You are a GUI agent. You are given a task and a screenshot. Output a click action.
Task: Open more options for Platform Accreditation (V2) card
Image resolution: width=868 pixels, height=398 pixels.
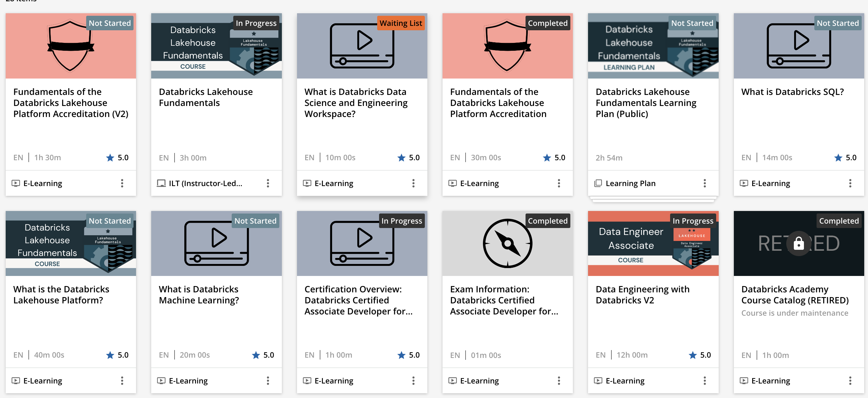click(x=122, y=183)
